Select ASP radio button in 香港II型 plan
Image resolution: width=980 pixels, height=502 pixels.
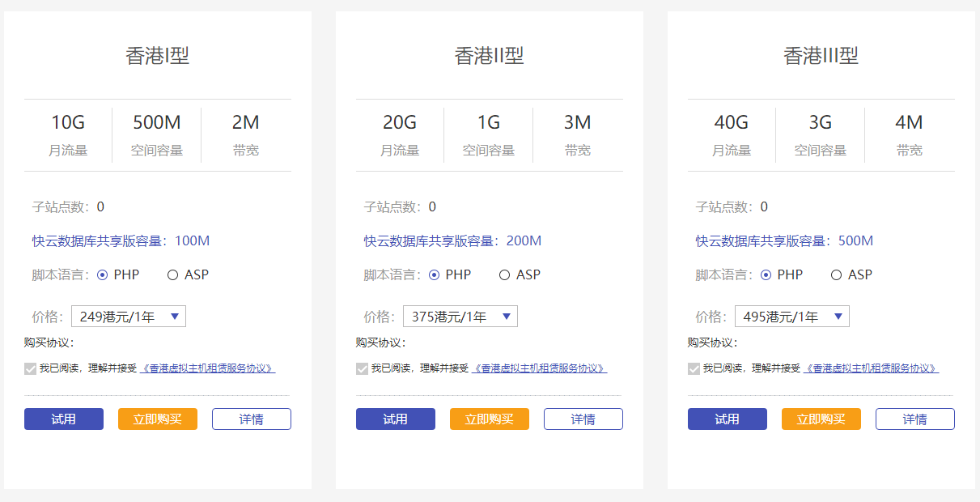click(x=504, y=275)
